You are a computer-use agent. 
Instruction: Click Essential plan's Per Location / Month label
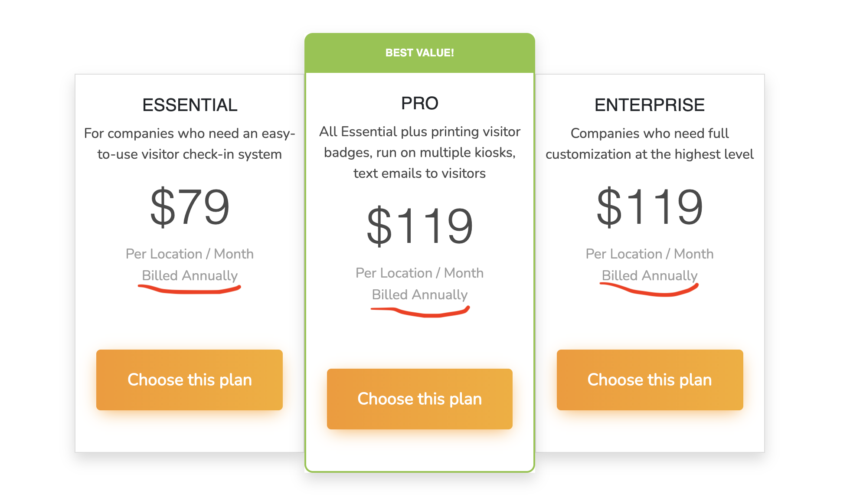click(190, 254)
